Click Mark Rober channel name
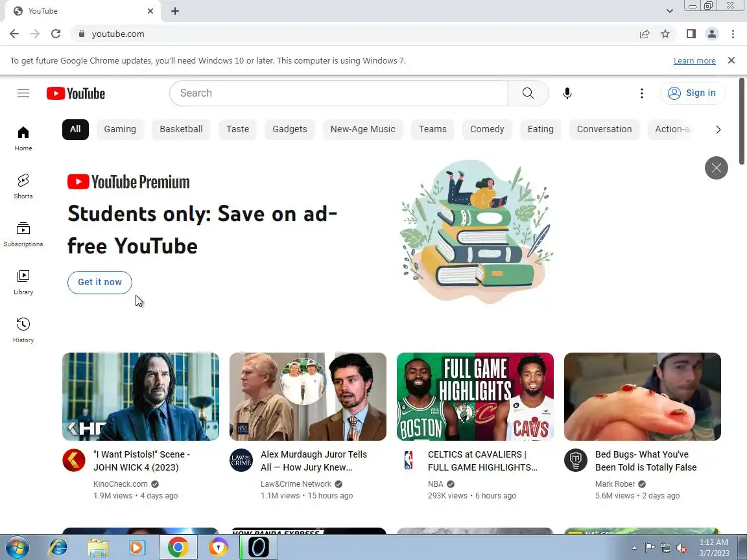Viewport: 747px width, 560px height. click(x=615, y=484)
